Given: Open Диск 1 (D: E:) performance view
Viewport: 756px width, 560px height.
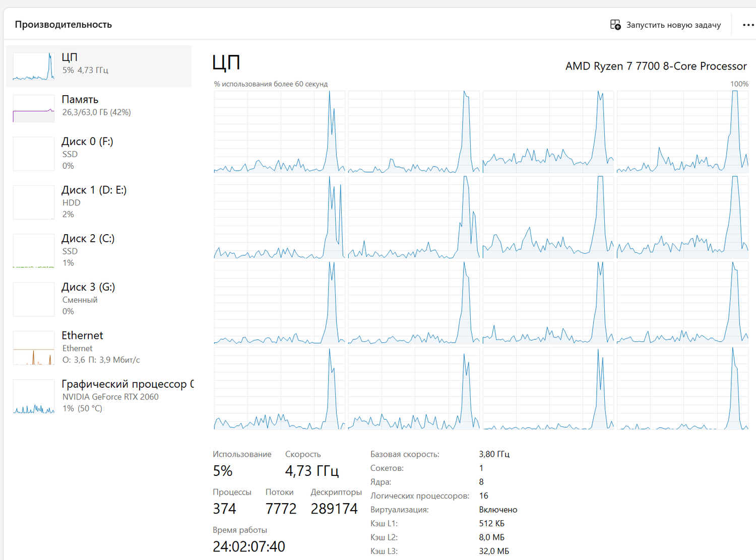Looking at the screenshot, I should click(99, 202).
